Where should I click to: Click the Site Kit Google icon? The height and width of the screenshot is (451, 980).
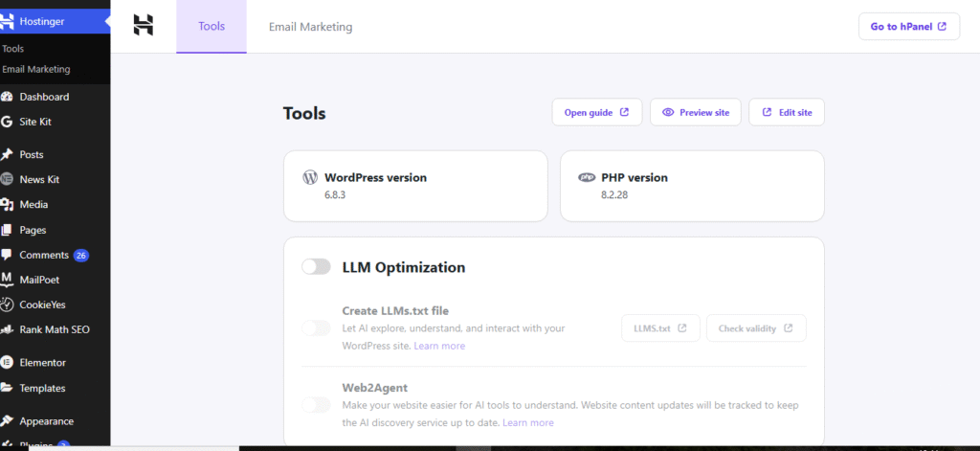pos(7,122)
